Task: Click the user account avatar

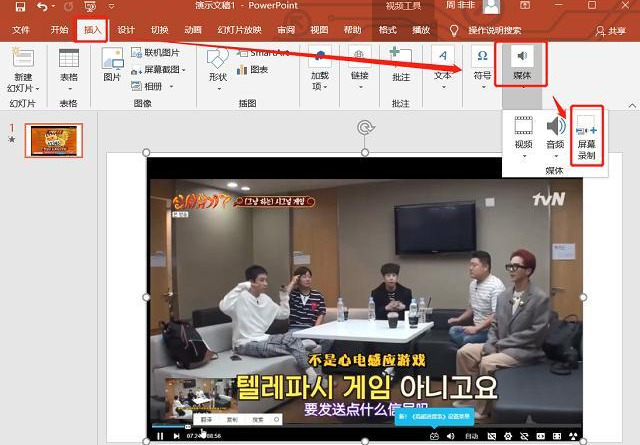Action: click(491, 6)
